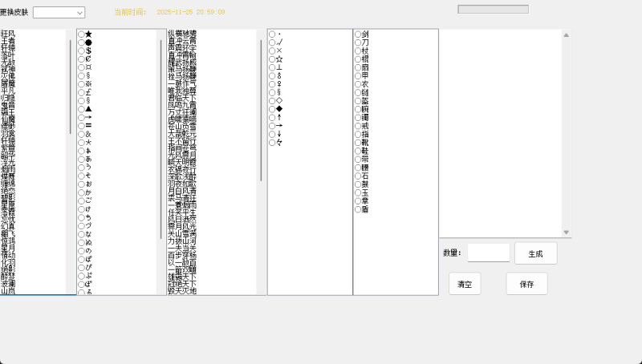
Task: Select the cent sign ¢ radio button
Action: click(82, 59)
